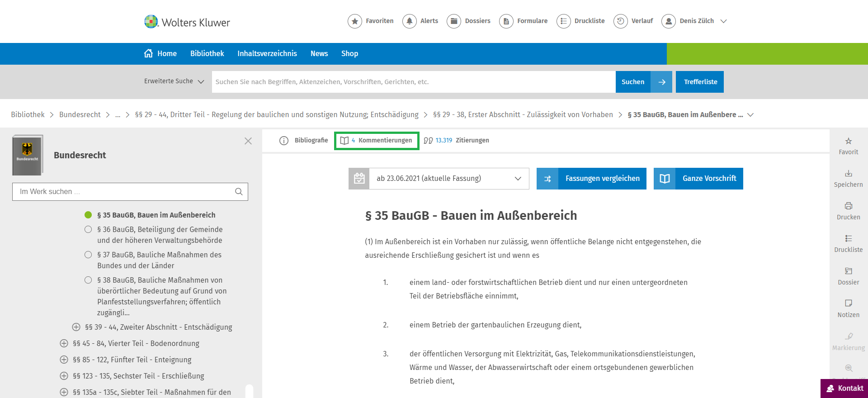Add to Dossier via sidebar icon
Screen dimensions: 868x398
(x=848, y=271)
